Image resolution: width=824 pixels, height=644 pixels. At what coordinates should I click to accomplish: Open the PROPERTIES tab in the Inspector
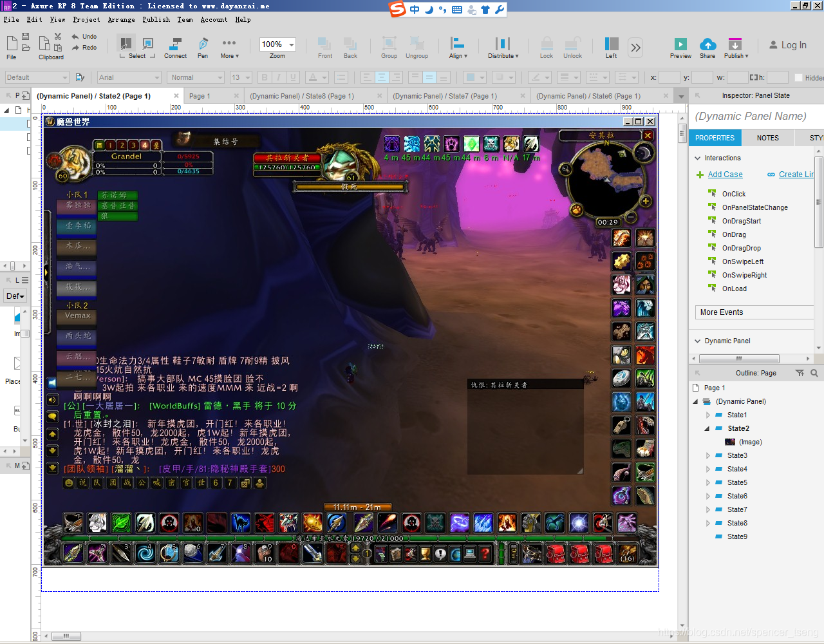click(715, 138)
